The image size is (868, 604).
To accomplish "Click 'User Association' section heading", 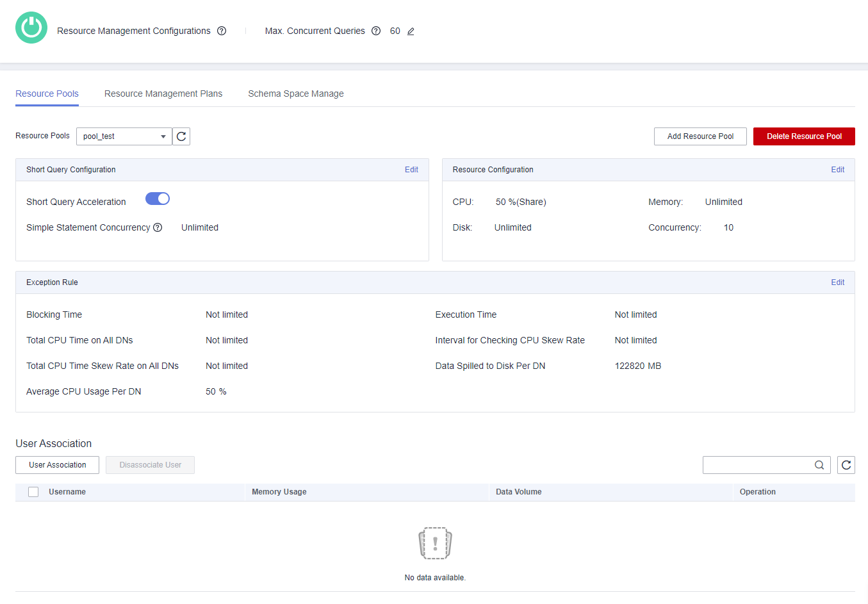I will (54, 443).
